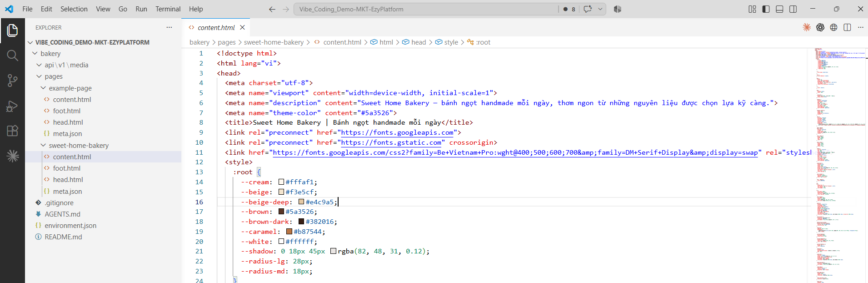Screen dimensions: 868x283
Task: Open environment.json in the Explorer
Action: pyautogui.click(x=70, y=225)
